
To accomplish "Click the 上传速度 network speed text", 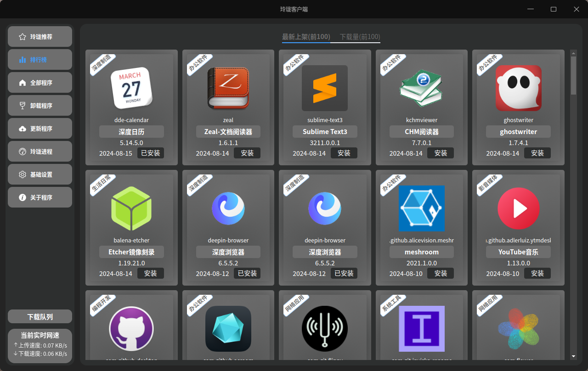I will (40, 345).
